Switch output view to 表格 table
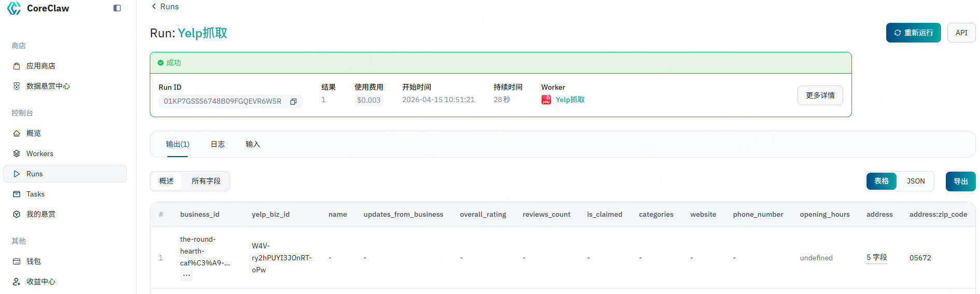 point(881,181)
